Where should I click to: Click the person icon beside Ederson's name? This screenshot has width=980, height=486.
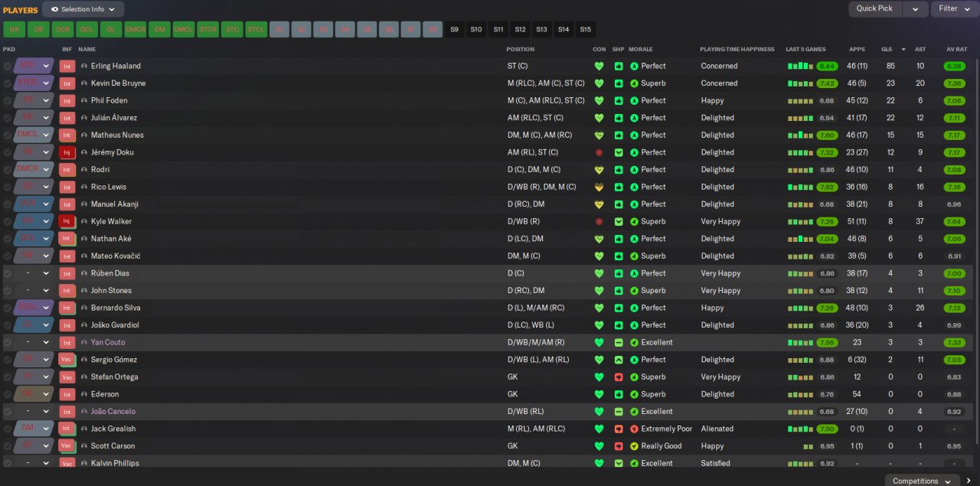(x=84, y=394)
